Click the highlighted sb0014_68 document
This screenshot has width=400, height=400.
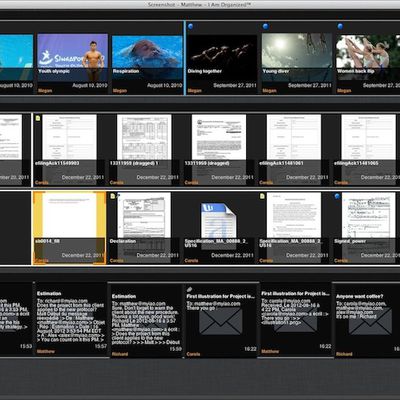(x=69, y=228)
